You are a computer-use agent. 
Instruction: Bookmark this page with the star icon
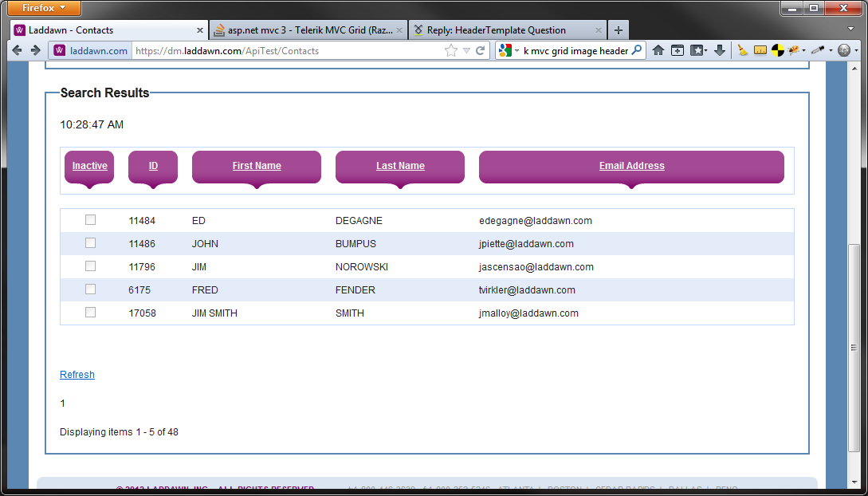[451, 51]
